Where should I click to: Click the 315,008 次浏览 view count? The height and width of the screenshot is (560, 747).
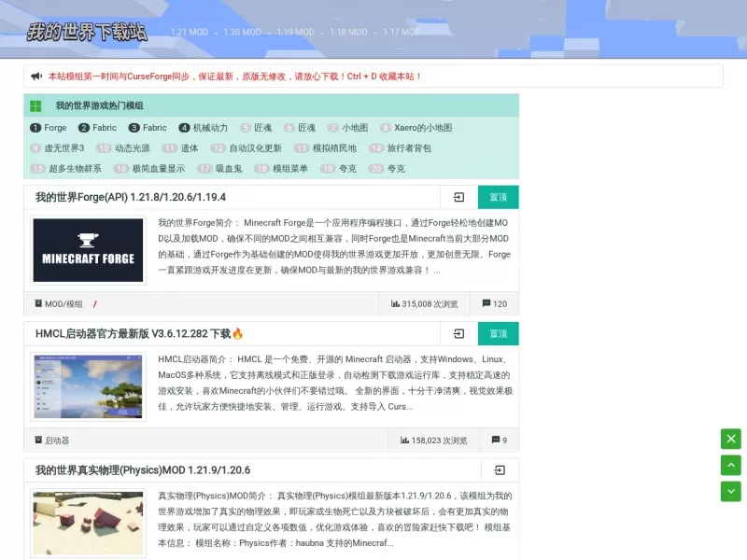point(430,304)
